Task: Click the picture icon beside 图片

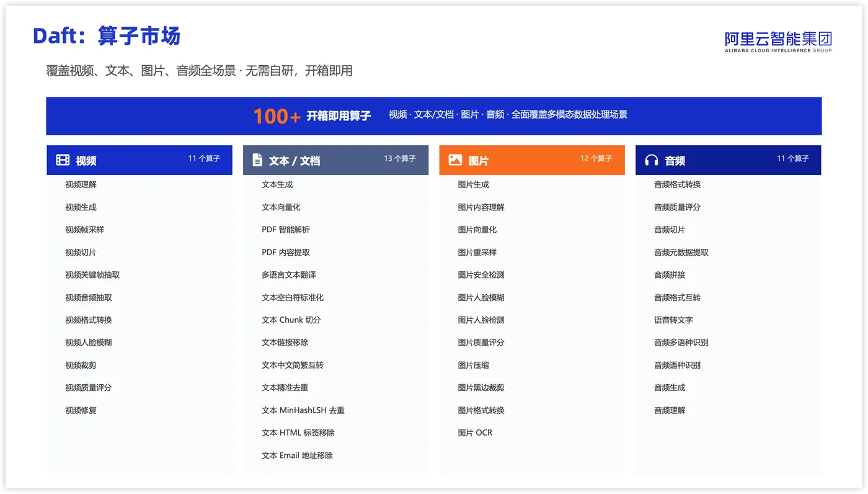Action: (x=455, y=160)
